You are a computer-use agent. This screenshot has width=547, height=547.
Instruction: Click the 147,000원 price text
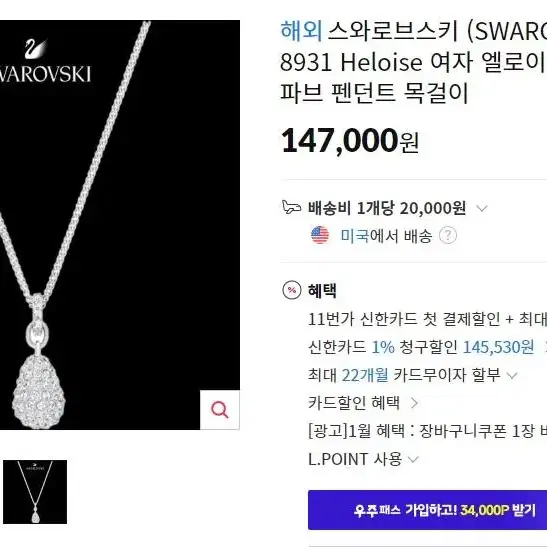click(x=350, y=141)
